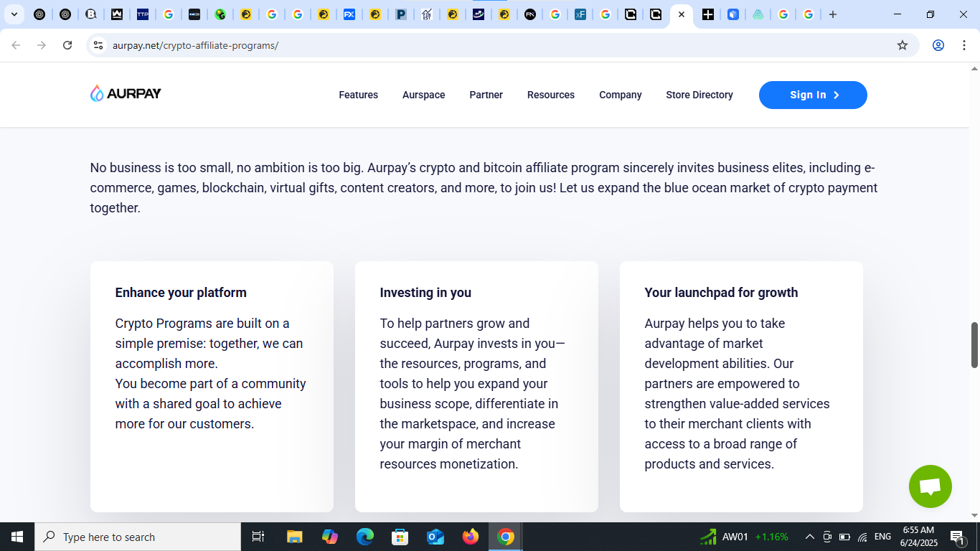Viewport: 980px width, 551px height.
Task: Open Microsoft Store from the taskbar
Action: (400, 537)
